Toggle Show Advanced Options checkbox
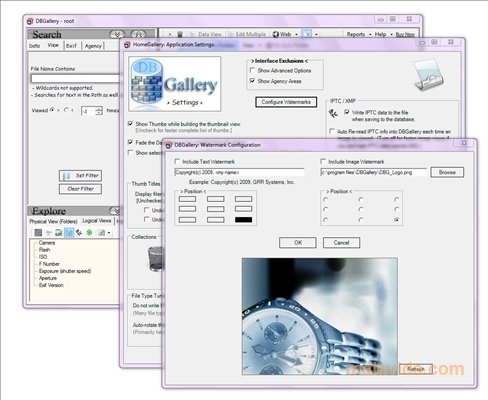 click(x=253, y=70)
